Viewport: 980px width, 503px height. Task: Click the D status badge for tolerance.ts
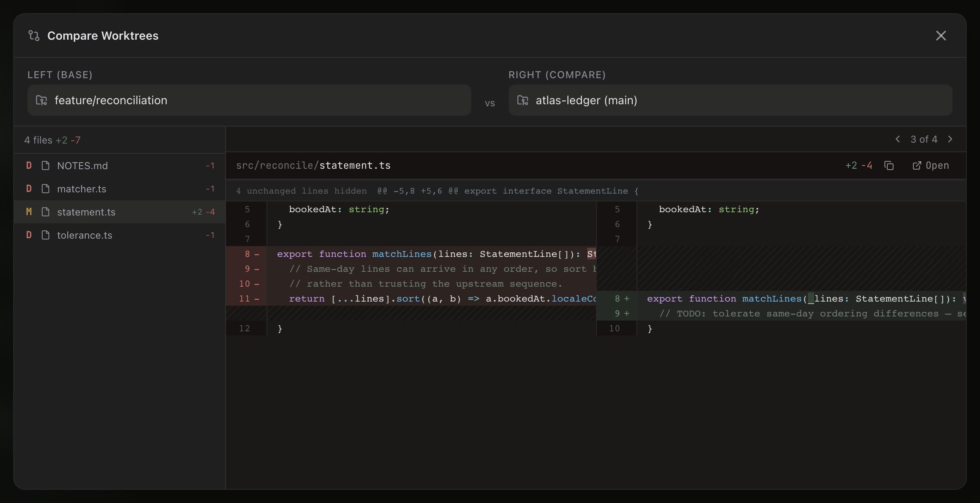(29, 235)
